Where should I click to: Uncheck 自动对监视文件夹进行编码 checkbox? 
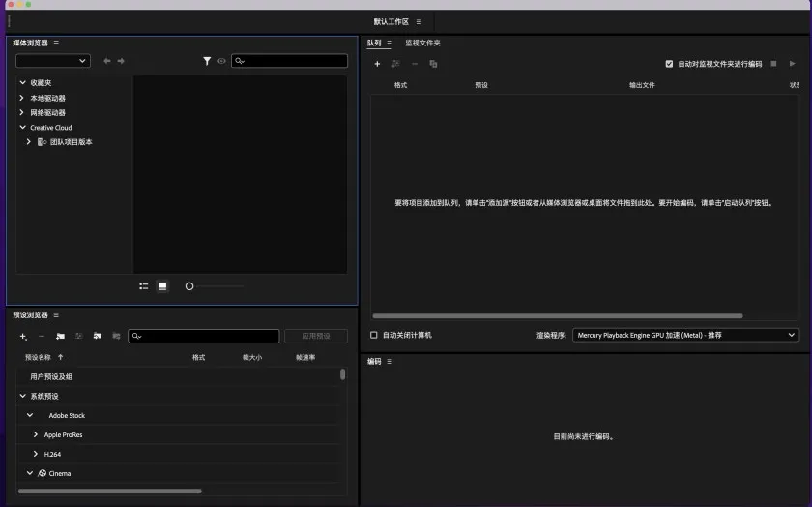click(x=669, y=64)
